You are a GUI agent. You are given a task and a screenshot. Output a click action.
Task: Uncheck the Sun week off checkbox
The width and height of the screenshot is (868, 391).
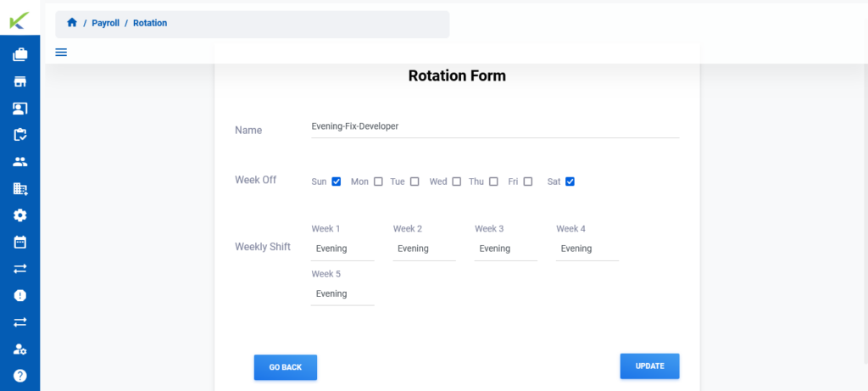tap(336, 182)
